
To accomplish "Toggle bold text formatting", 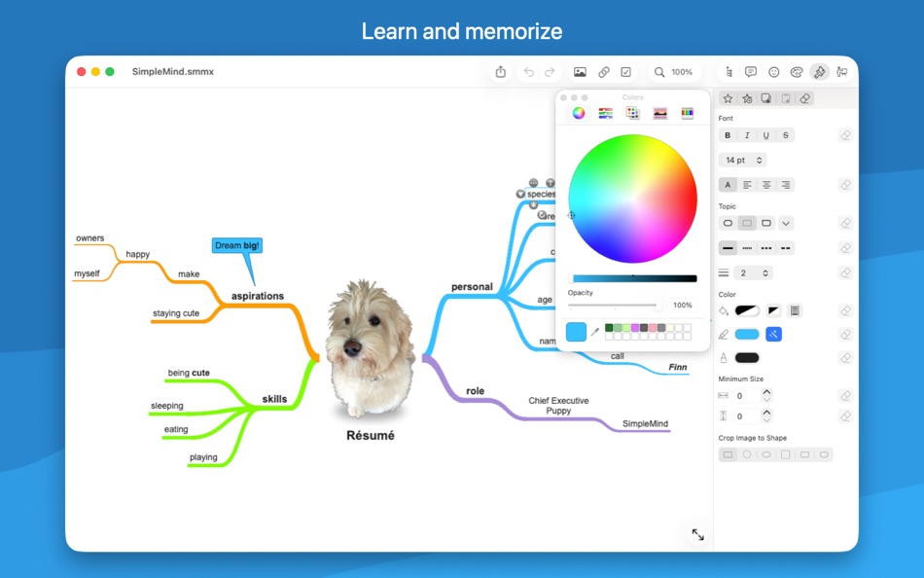I will point(728,134).
